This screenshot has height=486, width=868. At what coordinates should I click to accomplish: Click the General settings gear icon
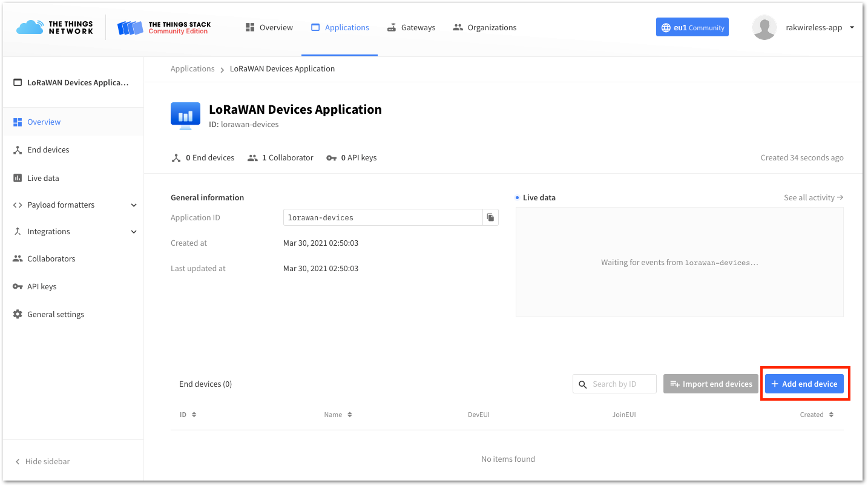tap(18, 314)
